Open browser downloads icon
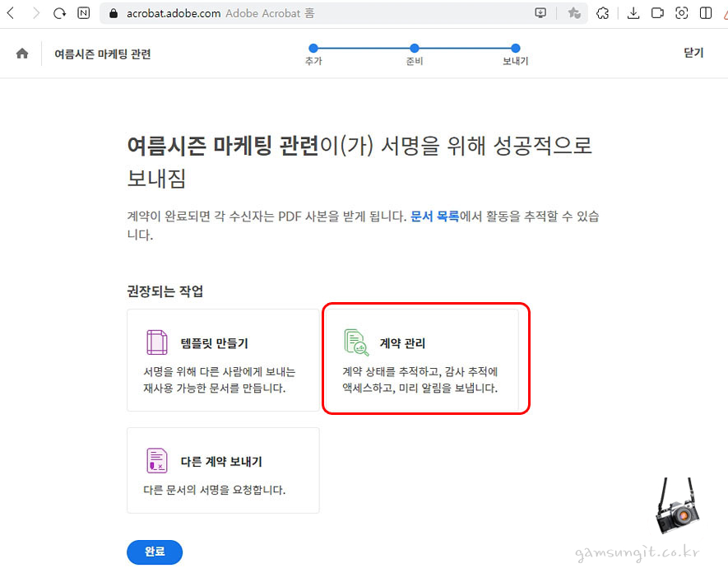 pyautogui.click(x=633, y=13)
